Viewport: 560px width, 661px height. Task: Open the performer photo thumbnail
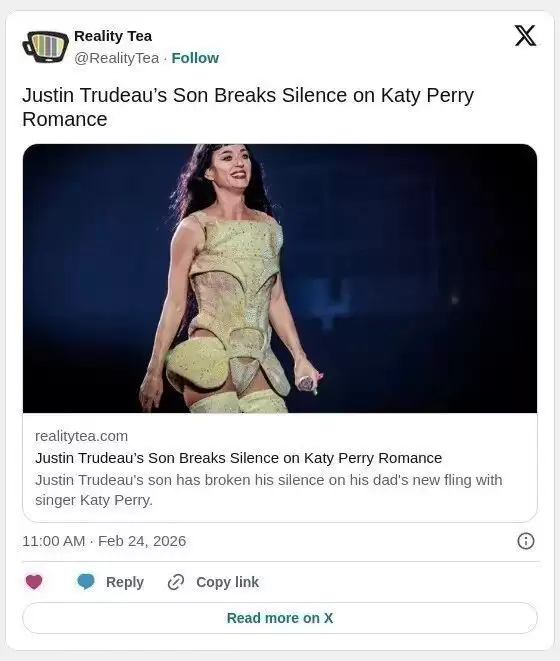tap(280, 278)
